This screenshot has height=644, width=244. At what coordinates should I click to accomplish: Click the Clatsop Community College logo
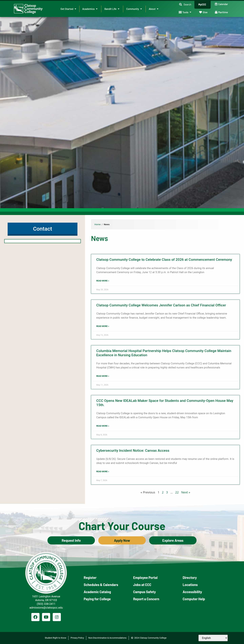(28, 9)
